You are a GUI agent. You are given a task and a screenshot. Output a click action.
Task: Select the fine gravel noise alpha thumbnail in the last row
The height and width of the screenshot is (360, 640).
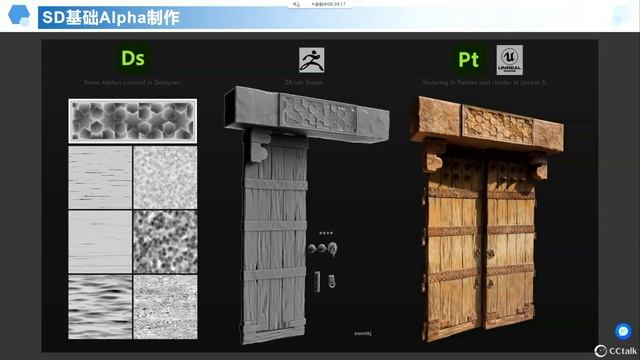165,307
